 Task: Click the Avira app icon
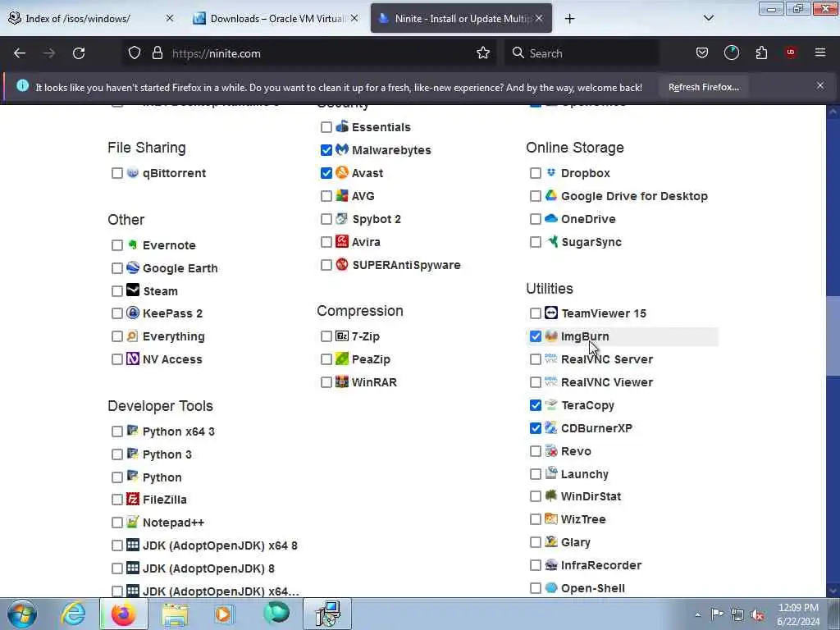342,242
